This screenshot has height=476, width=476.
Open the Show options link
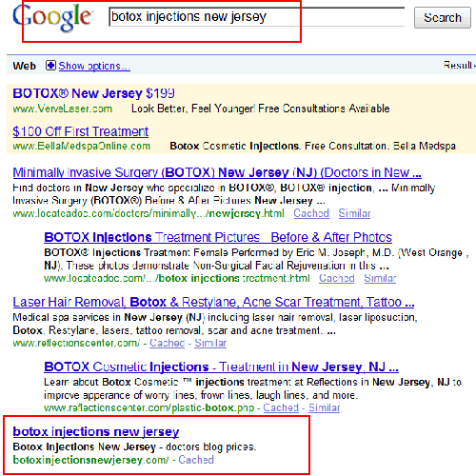94,66
